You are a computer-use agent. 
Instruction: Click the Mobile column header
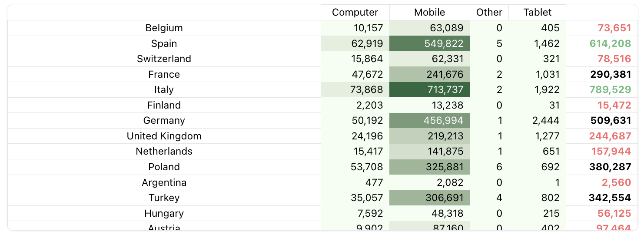429,12
